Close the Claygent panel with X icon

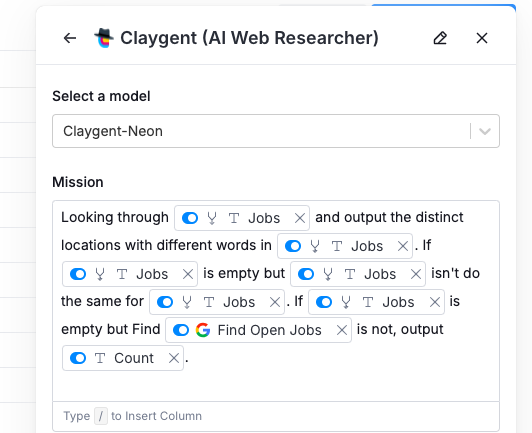482,38
